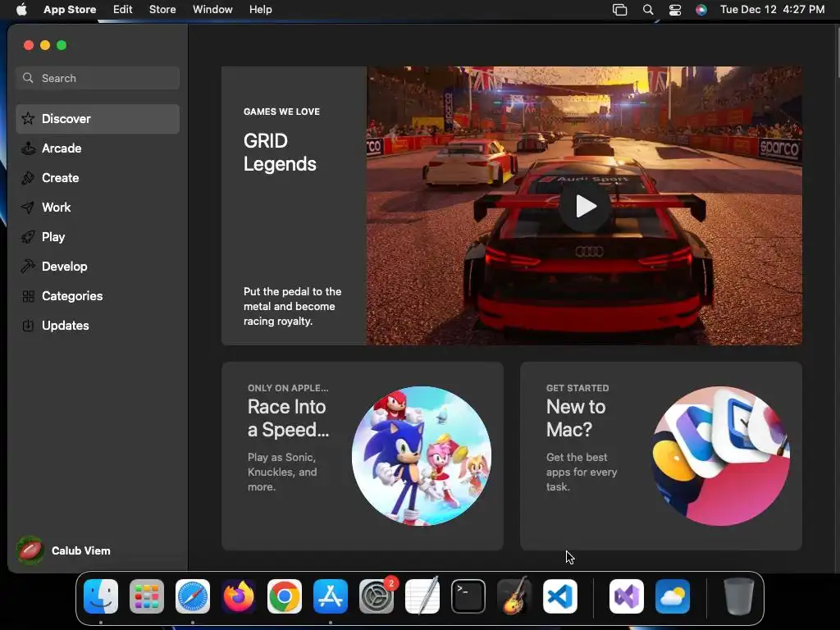The image size is (840, 630).
Task: Open Terminal from the Dock
Action: click(468, 596)
